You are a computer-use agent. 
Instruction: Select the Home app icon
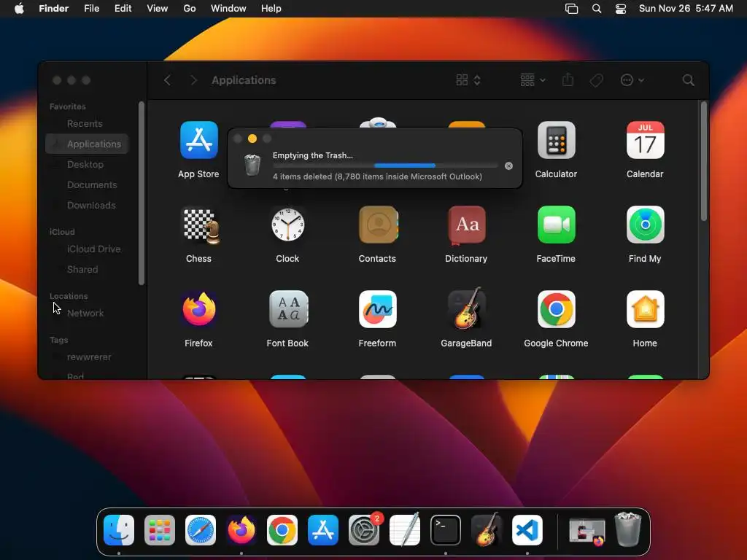[x=645, y=309]
